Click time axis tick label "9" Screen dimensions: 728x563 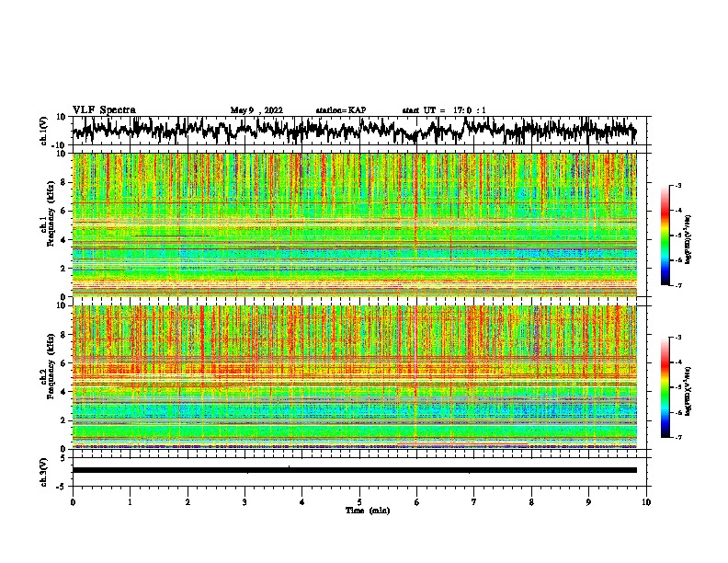pyautogui.click(x=588, y=502)
